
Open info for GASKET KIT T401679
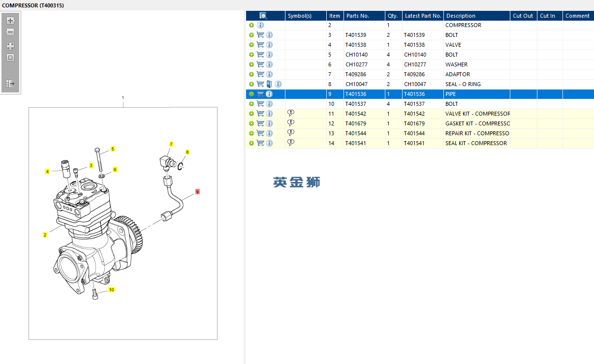tap(269, 123)
